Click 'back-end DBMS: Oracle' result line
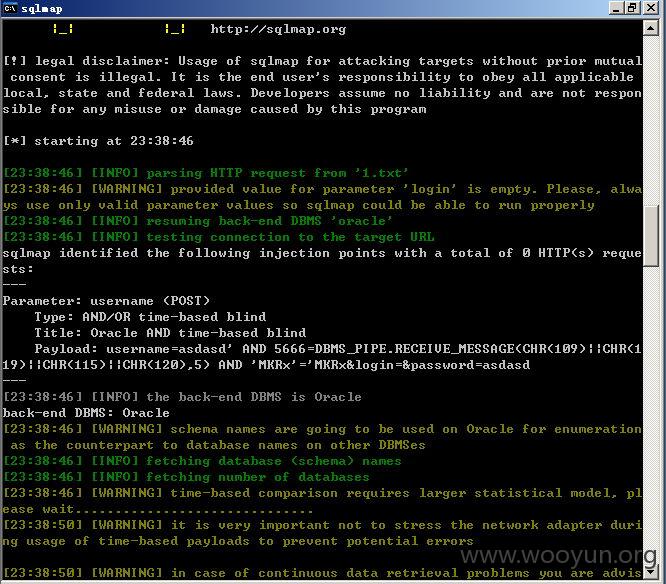This screenshot has height=584, width=666. point(86,413)
